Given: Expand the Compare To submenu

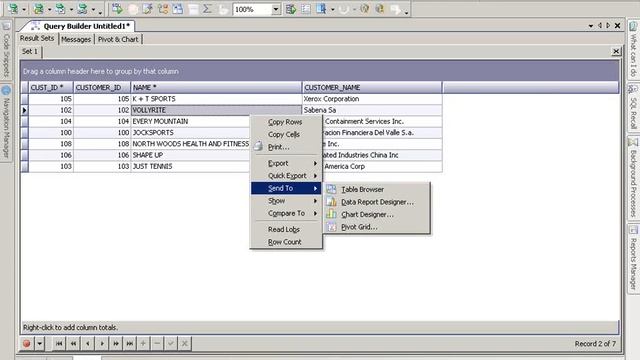Looking at the screenshot, I should [287, 213].
